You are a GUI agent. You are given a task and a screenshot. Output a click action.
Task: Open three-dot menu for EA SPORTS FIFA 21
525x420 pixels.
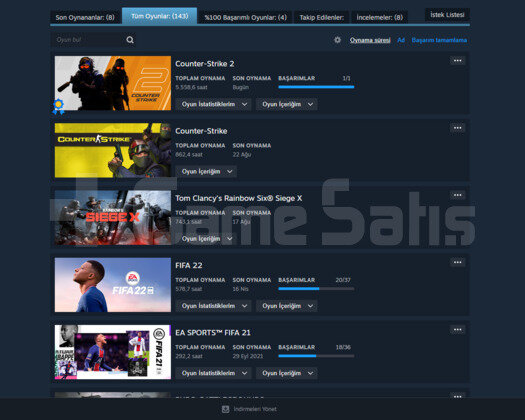pos(457,330)
